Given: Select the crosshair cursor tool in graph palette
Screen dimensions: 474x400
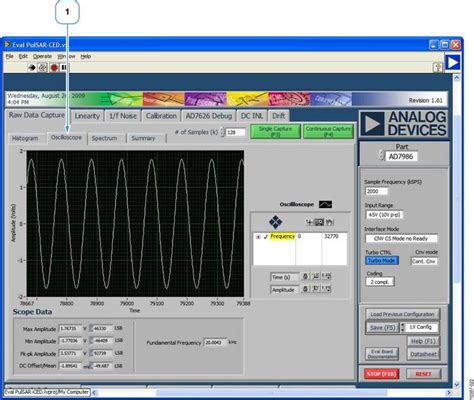Looking at the screenshot, I should [x=310, y=222].
